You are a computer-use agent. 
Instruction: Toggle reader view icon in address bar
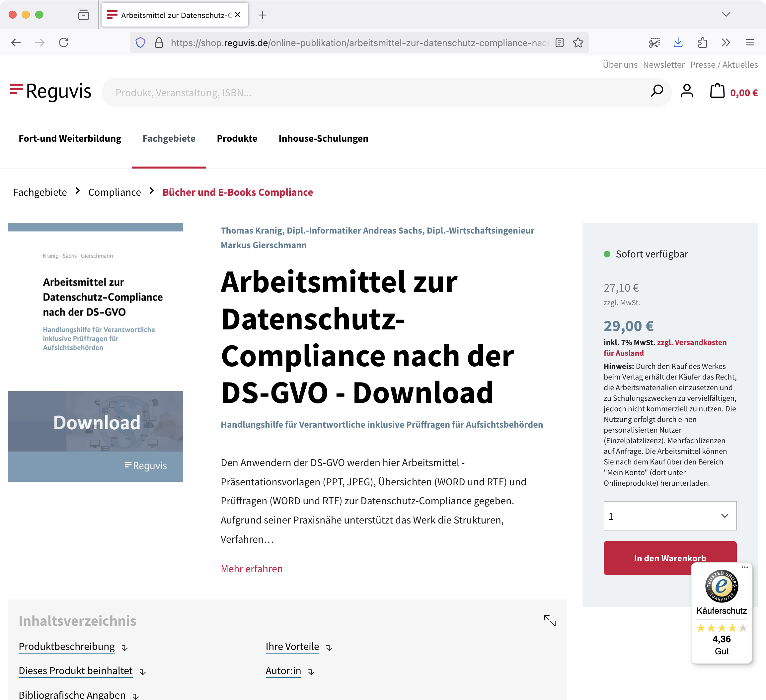[559, 42]
